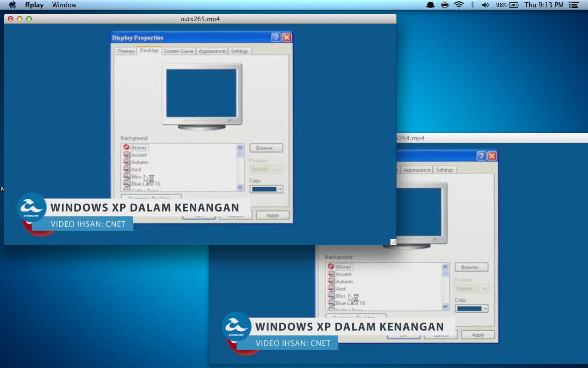Choose Blue Lace 16 in x264.mp4 video

[346, 303]
